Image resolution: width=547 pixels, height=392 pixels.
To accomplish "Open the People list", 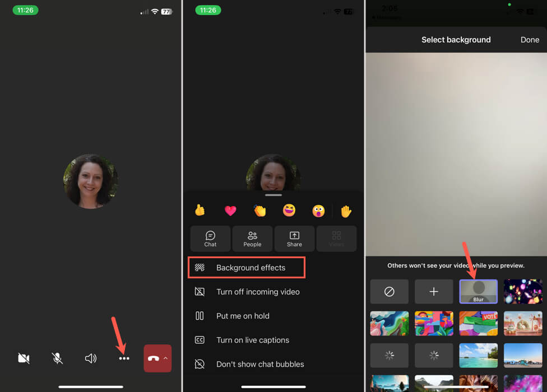I will coord(252,239).
